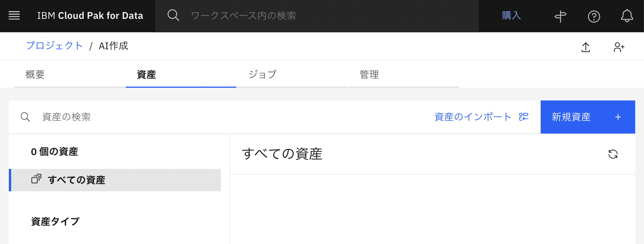644x244 pixels.
Task: Click the asset import diagram icon
Action: pyautogui.click(x=524, y=117)
